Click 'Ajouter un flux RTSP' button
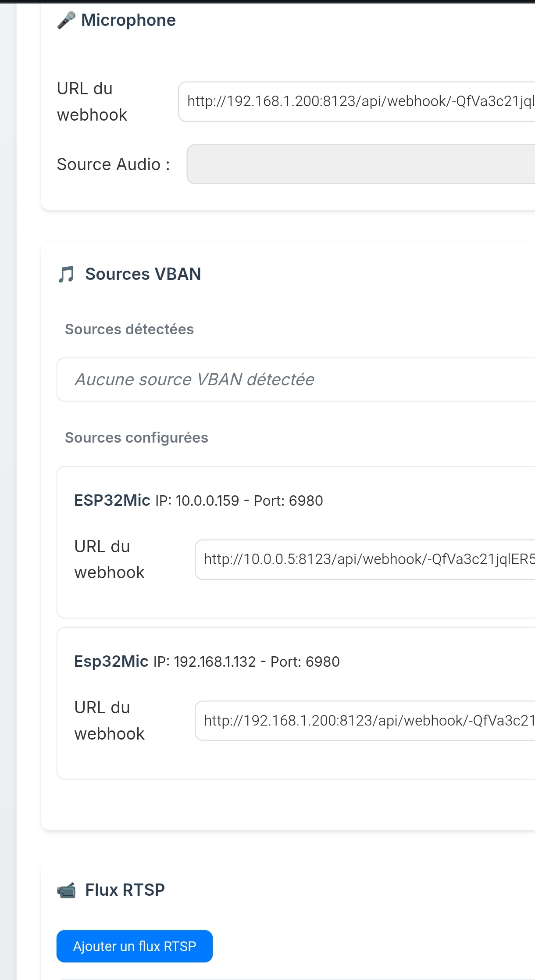The height and width of the screenshot is (980, 535). (135, 946)
